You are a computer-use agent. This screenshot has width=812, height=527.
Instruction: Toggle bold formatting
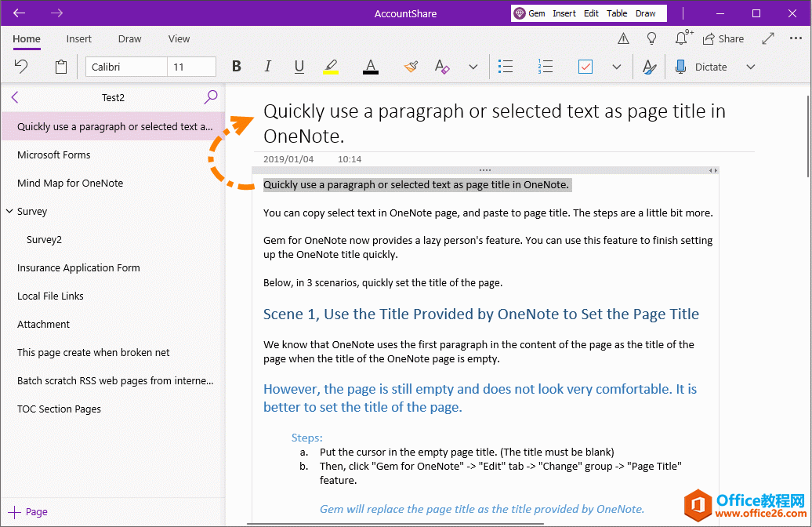point(237,67)
